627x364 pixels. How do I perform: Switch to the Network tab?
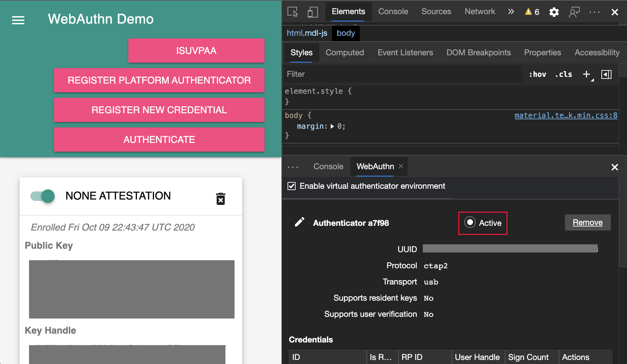point(480,11)
